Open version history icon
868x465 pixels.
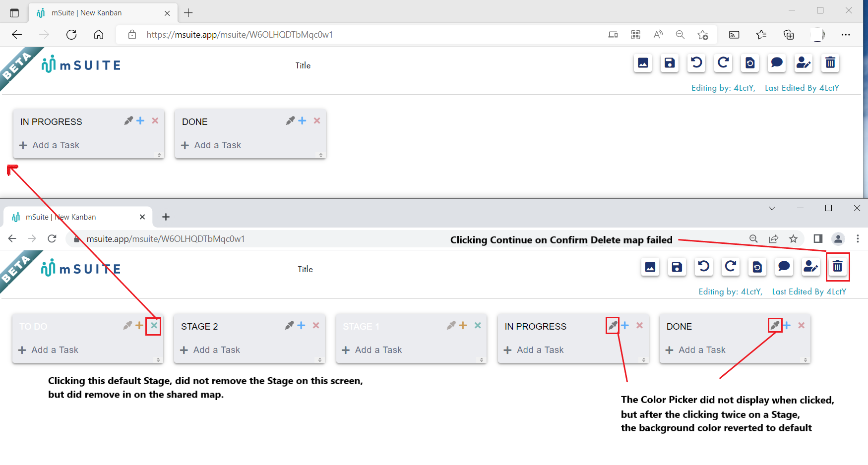pos(757,267)
